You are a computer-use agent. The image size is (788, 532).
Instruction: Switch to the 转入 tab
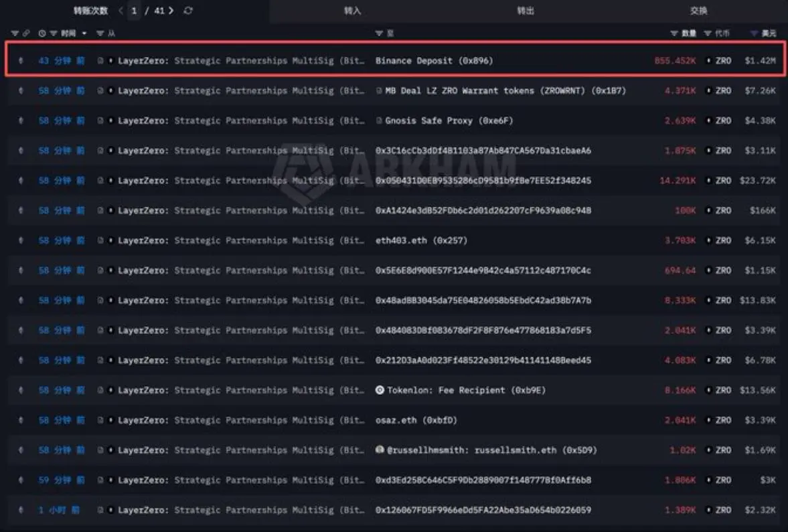pyautogui.click(x=352, y=11)
